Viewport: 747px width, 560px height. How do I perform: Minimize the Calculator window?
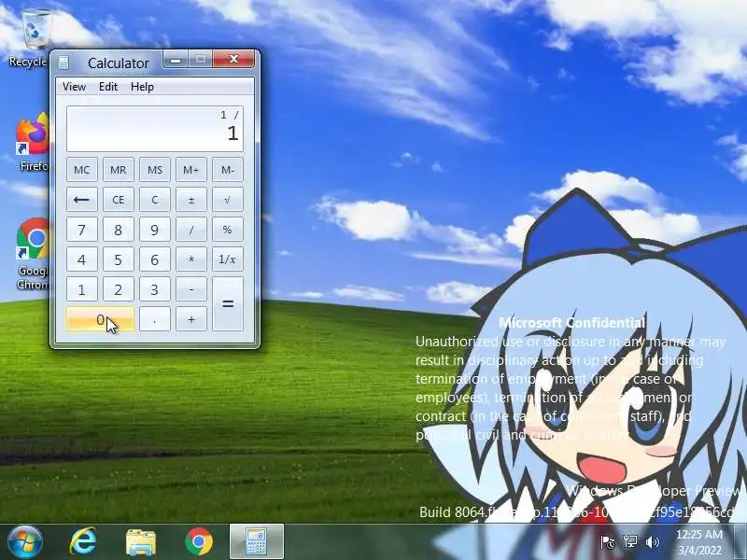tap(176, 60)
